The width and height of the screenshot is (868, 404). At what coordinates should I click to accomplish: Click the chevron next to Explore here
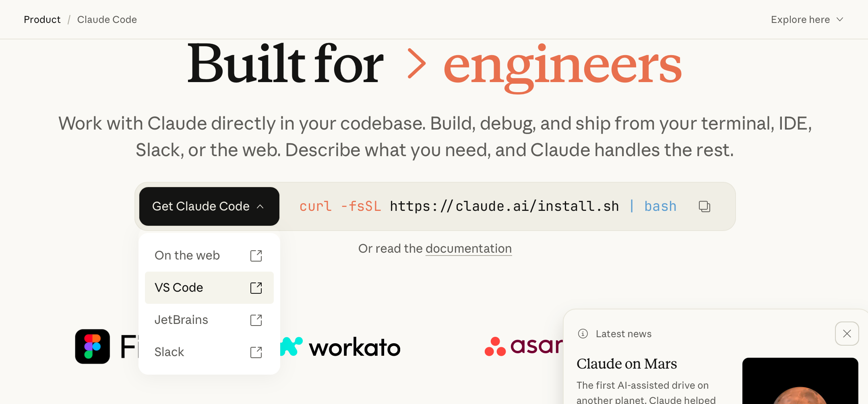[840, 20]
